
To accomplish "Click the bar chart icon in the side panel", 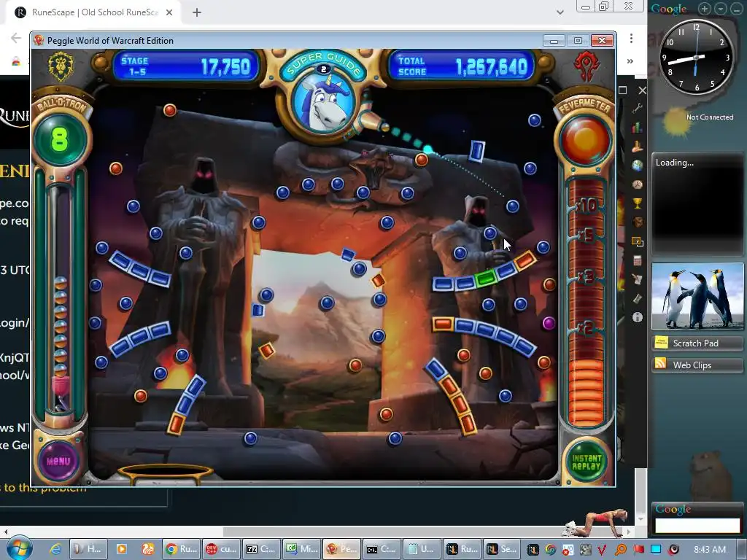I will tap(638, 128).
